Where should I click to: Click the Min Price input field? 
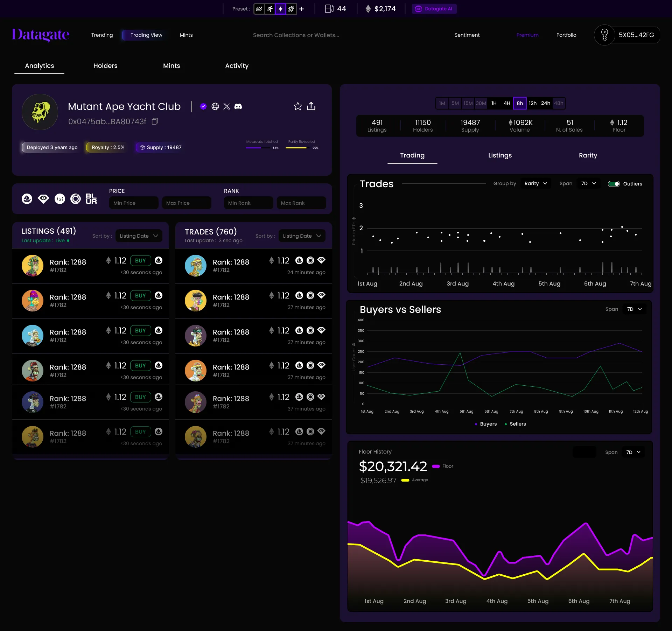pyautogui.click(x=134, y=203)
